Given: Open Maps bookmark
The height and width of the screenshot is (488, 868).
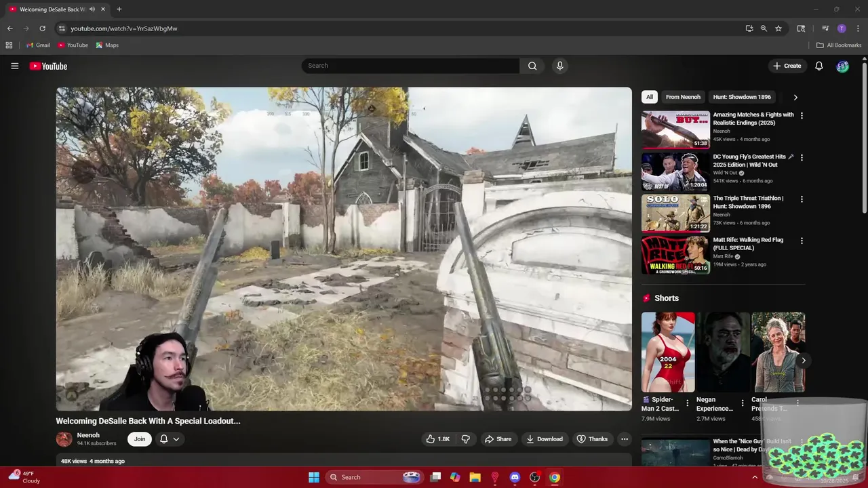Looking at the screenshot, I should tap(107, 45).
